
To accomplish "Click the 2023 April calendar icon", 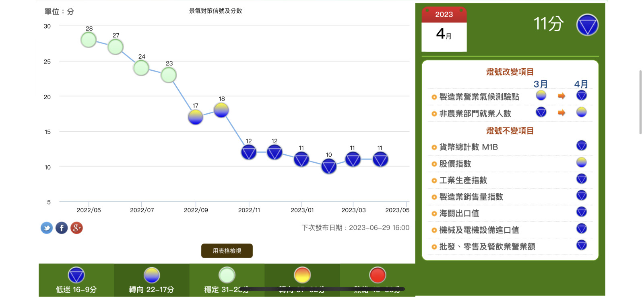I will (x=444, y=30).
